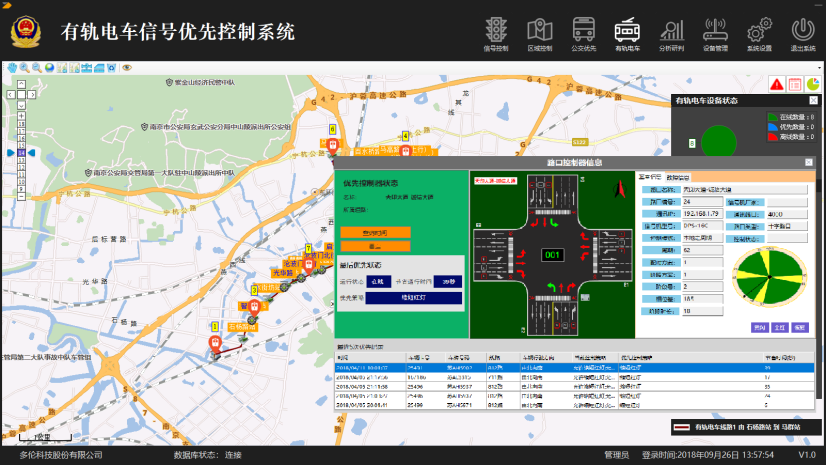Image resolution: width=826 pixels, height=465 pixels.
Task: Open the pie chart statistics icon
Action: 813,84
